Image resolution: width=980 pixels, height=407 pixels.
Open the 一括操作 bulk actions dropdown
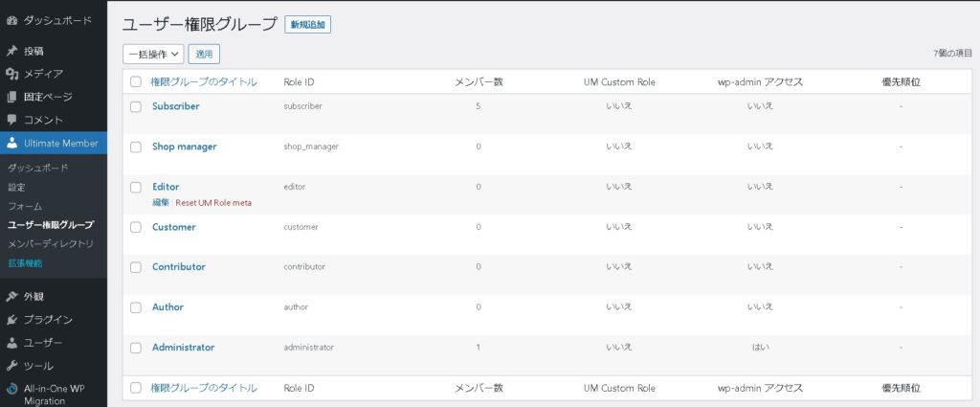click(x=153, y=55)
